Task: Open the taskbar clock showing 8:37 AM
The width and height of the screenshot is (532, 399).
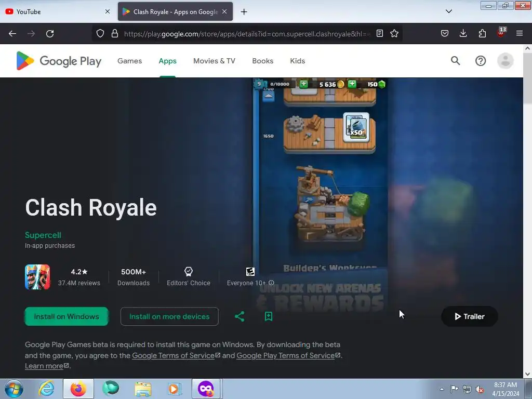Action: pyautogui.click(x=506, y=389)
